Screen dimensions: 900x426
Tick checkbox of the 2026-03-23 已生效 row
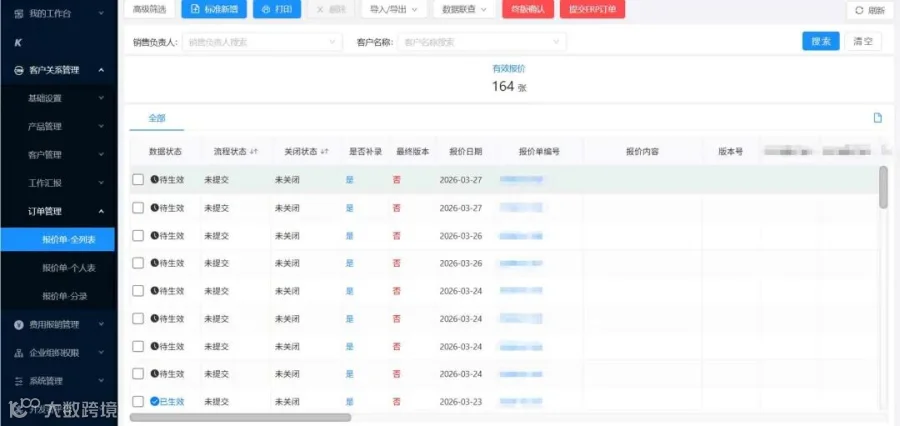pyautogui.click(x=138, y=401)
